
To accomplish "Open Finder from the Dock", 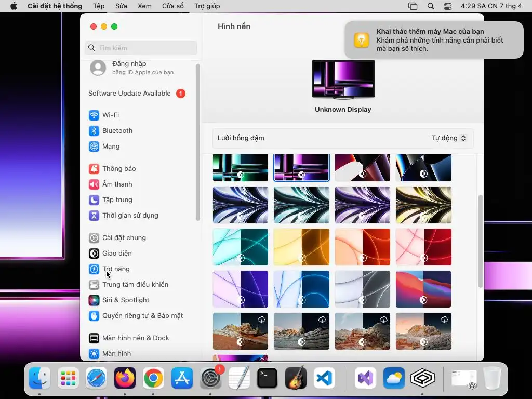I will (39, 378).
